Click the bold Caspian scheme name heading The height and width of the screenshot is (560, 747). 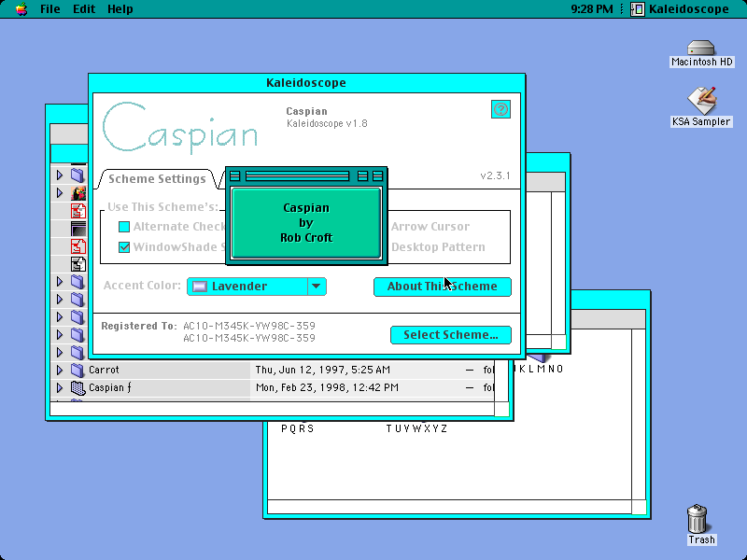click(306, 111)
